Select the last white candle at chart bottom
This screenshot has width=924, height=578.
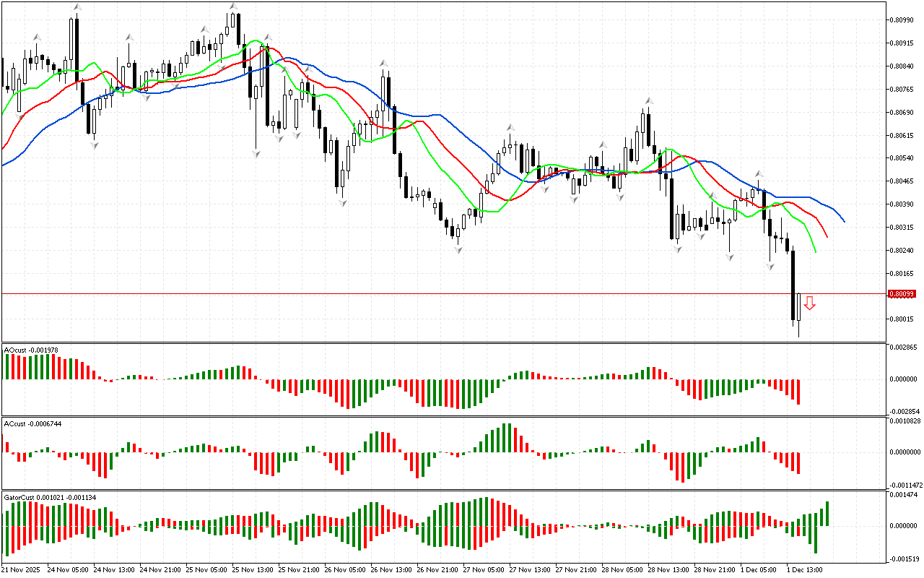click(798, 314)
